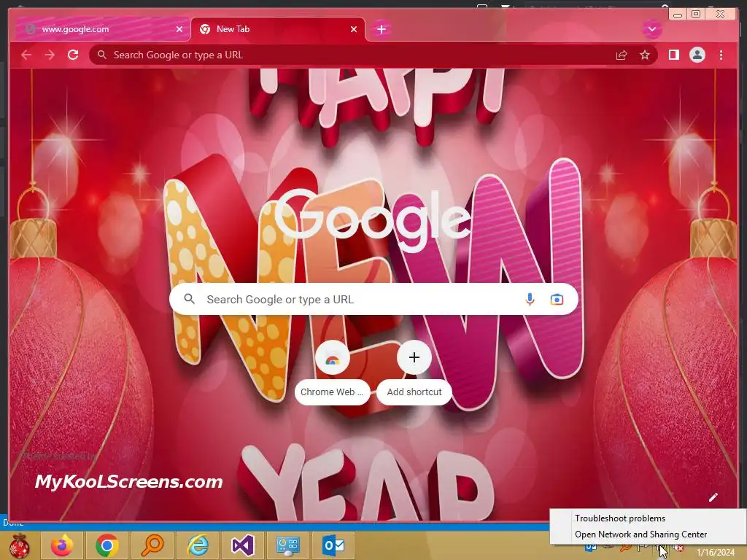The width and height of the screenshot is (747, 560).
Task: Bookmark this tab with the star icon
Action: pos(645,55)
